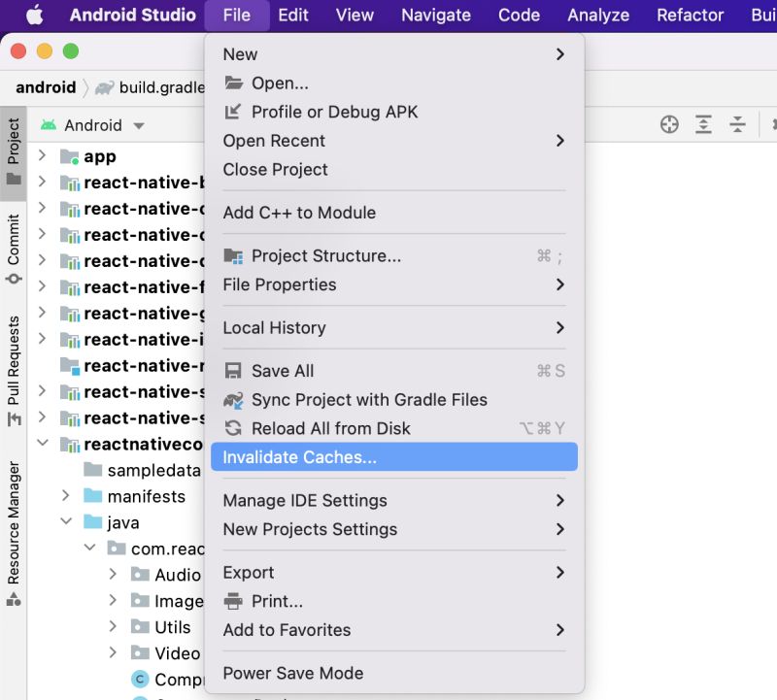Open the New submenu
Image resolution: width=777 pixels, height=700 pixels.
click(240, 54)
